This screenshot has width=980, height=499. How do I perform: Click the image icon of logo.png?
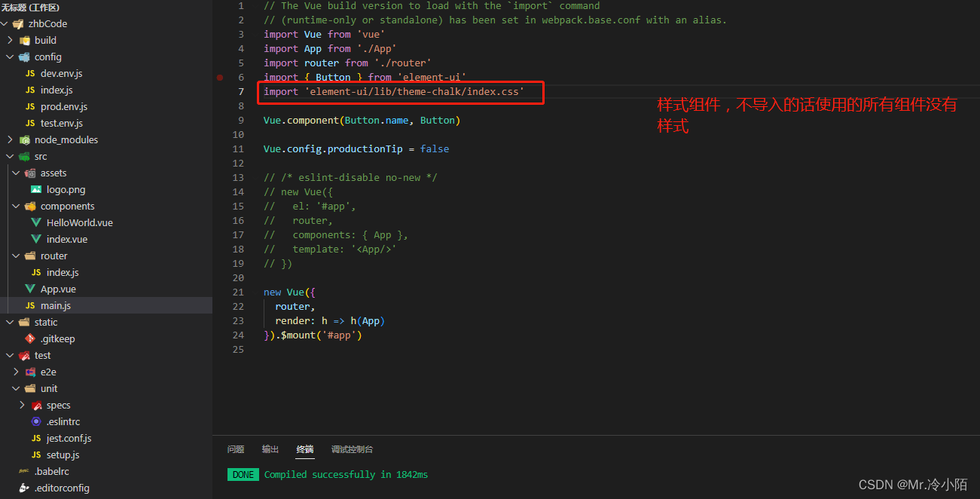pyautogui.click(x=36, y=189)
